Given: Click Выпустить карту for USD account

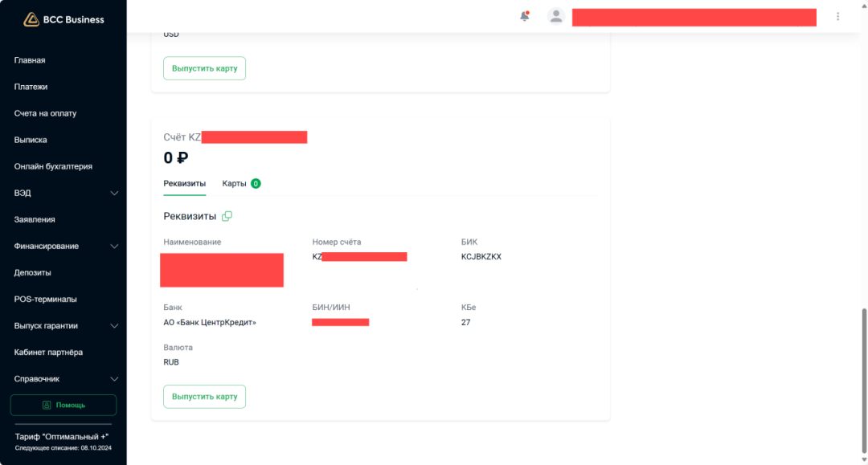Looking at the screenshot, I should 204,68.
